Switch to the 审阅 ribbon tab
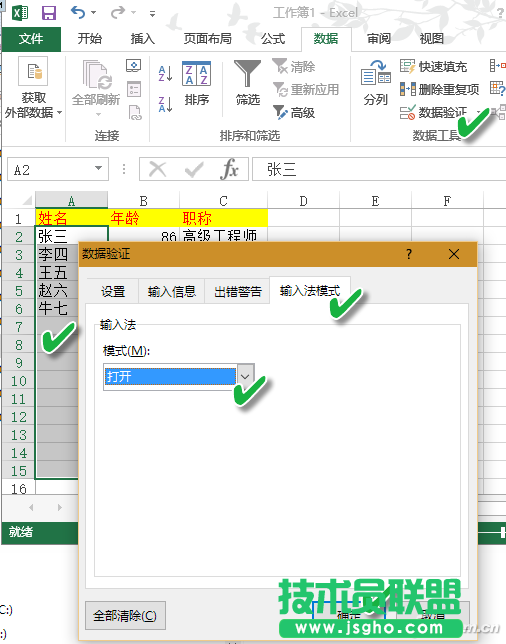Screen dimensions: 506x644 pyautogui.click(x=379, y=39)
